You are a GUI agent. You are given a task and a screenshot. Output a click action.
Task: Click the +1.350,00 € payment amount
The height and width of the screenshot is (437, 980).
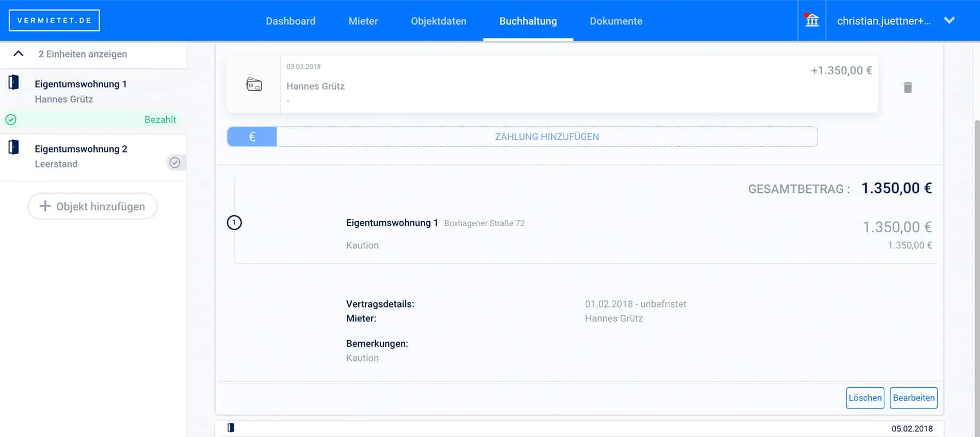(x=841, y=70)
